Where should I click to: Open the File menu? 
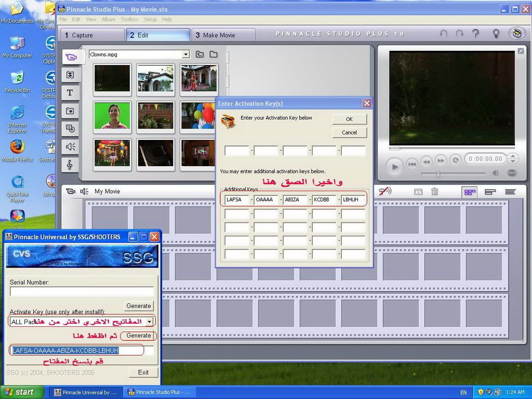63,19
